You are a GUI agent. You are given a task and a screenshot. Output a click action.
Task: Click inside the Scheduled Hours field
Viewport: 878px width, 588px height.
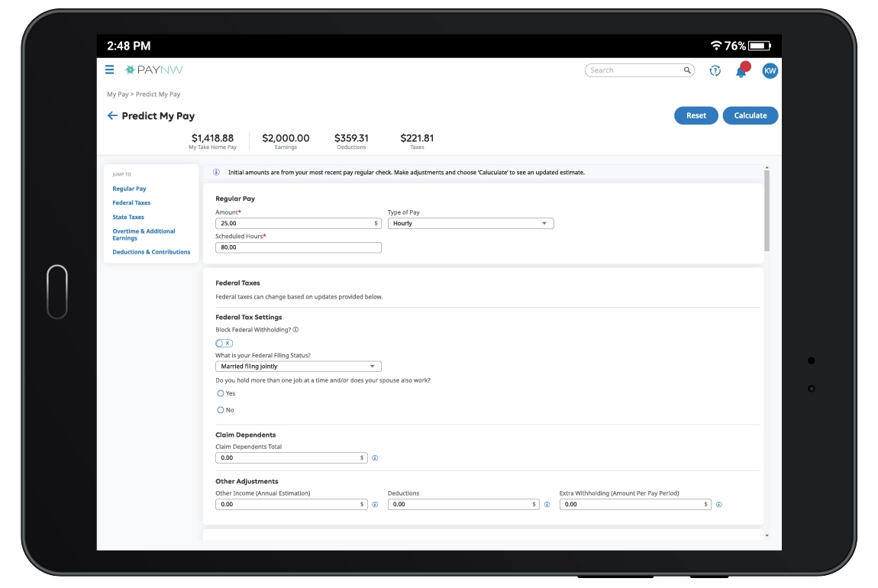tap(298, 247)
